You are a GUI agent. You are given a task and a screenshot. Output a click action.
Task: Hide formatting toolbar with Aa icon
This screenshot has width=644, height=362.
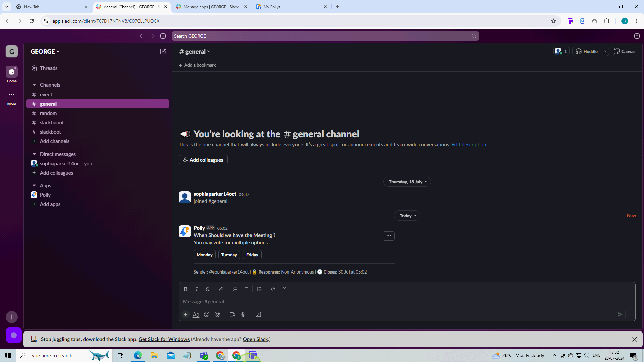[196, 314]
